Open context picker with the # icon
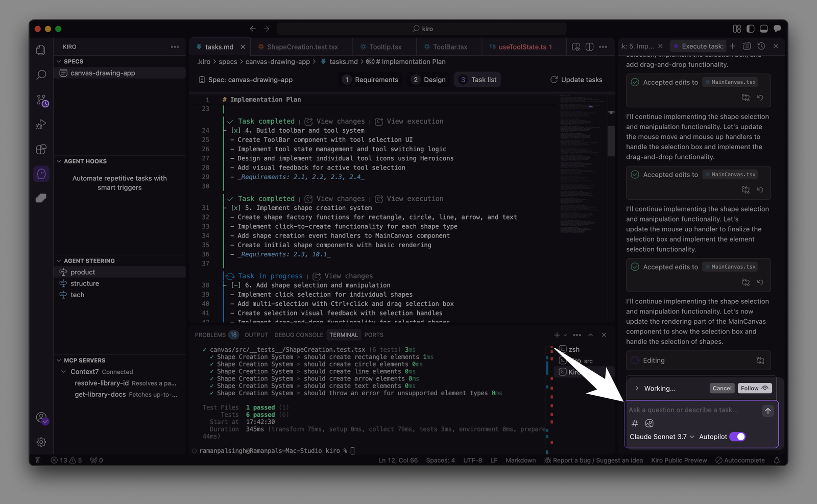Viewport: 817px width, 504px height. (635, 423)
